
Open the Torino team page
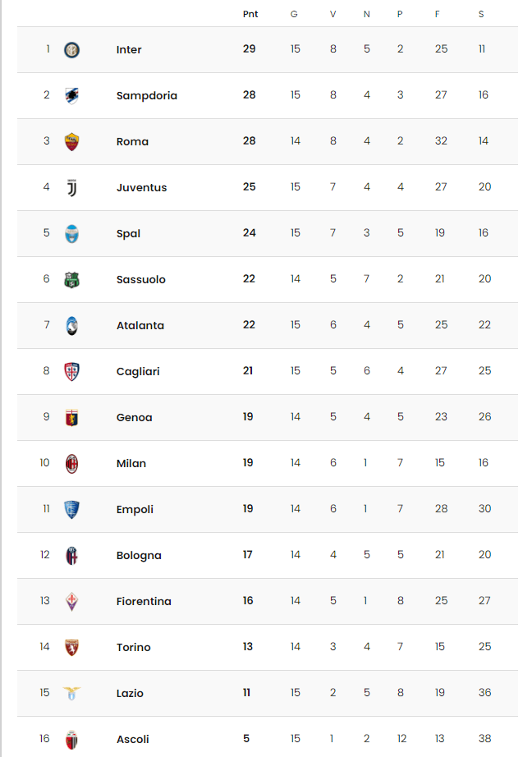[133, 647]
